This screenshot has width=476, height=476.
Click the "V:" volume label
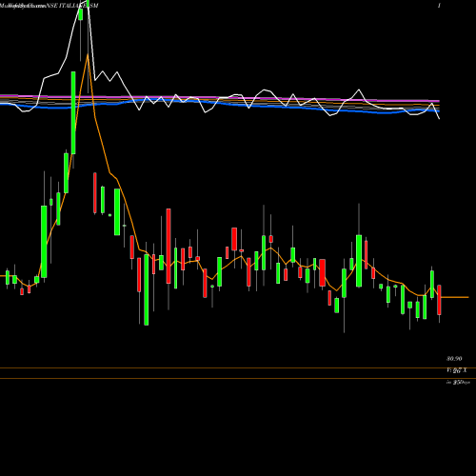(x=457, y=370)
